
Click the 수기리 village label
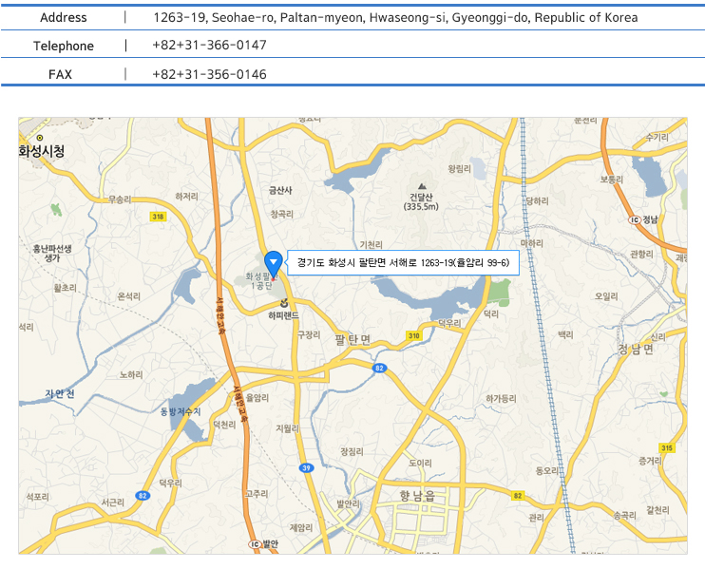(657, 137)
